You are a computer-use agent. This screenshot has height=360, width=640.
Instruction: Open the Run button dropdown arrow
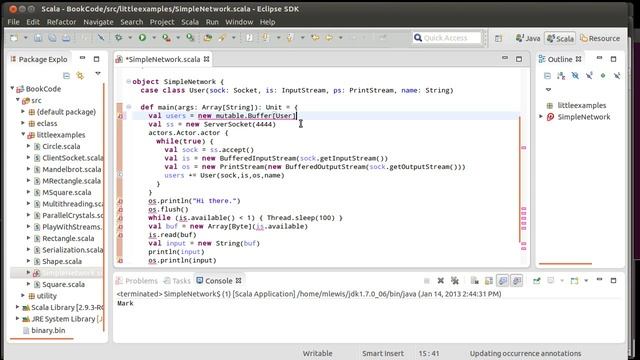[x=154, y=38]
